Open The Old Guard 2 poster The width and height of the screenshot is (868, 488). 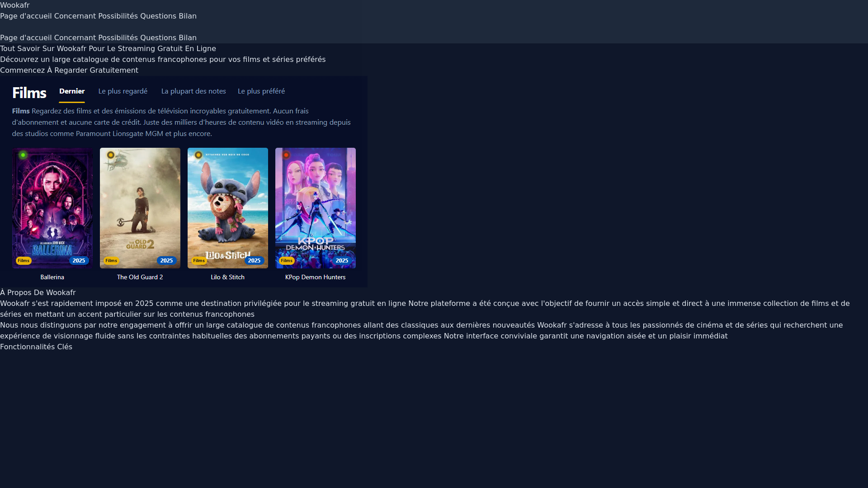140,208
